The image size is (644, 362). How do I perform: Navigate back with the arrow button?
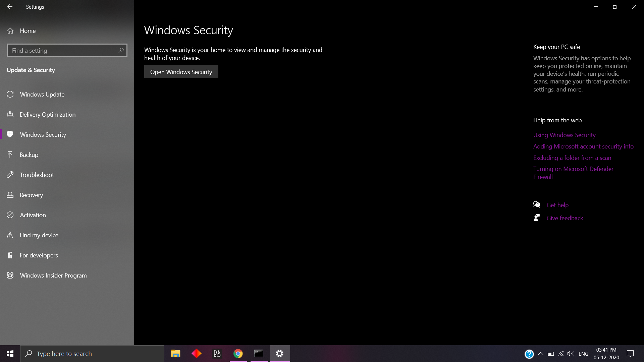click(10, 6)
